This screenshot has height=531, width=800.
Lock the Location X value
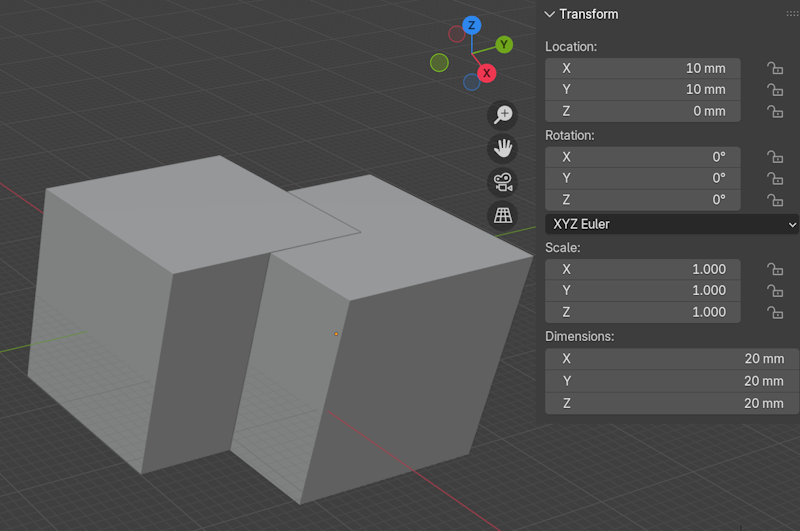coord(774,68)
